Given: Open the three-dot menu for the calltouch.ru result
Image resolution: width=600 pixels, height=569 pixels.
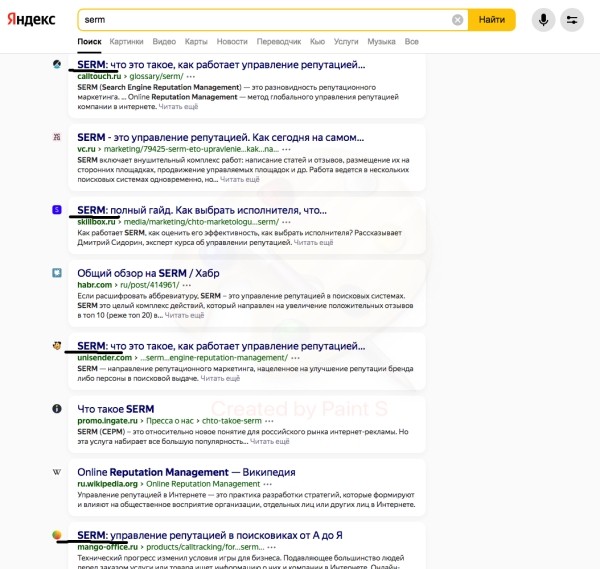Looking at the screenshot, I should [x=191, y=76].
